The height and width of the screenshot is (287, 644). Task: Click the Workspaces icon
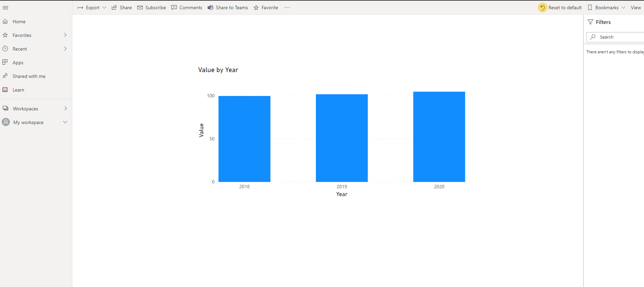point(5,108)
